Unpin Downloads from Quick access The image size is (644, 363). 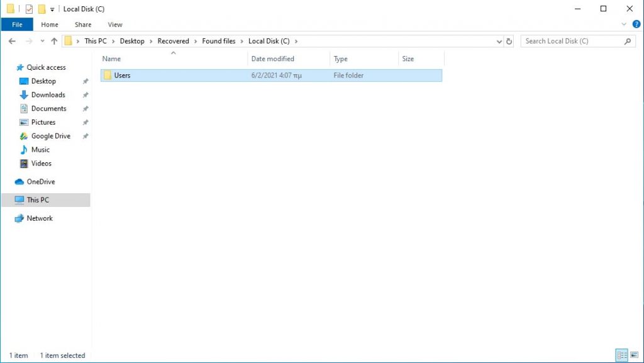click(x=86, y=95)
